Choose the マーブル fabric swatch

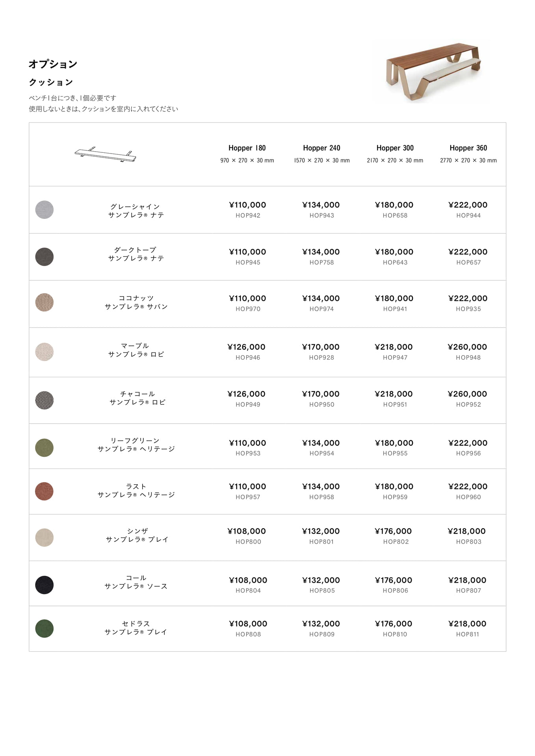45,352
